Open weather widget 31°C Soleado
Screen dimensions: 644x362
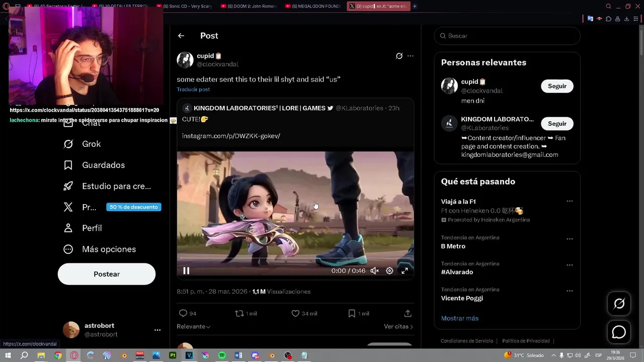pos(524,355)
